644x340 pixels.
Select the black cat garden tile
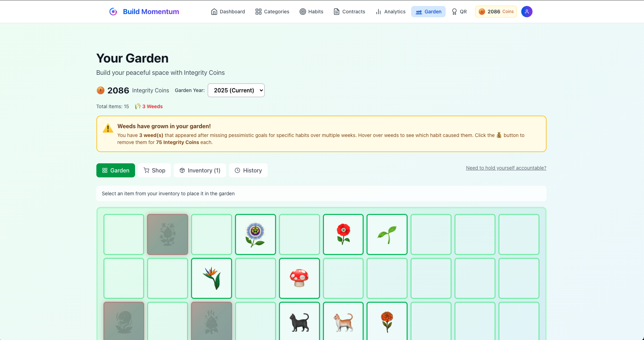click(299, 322)
